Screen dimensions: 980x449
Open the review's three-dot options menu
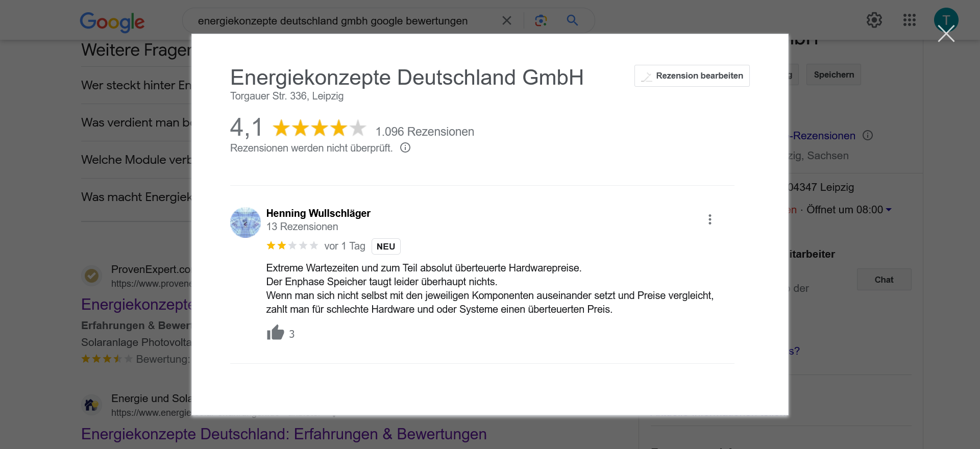pyautogui.click(x=709, y=219)
